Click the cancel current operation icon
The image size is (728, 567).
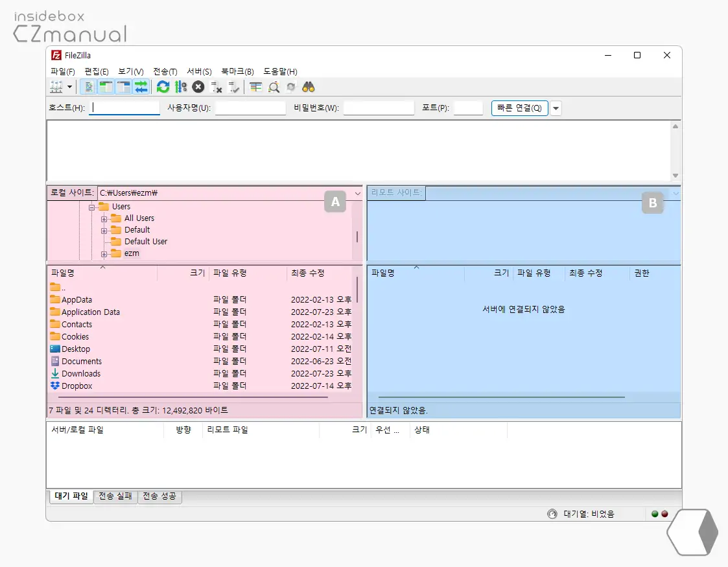click(x=198, y=87)
